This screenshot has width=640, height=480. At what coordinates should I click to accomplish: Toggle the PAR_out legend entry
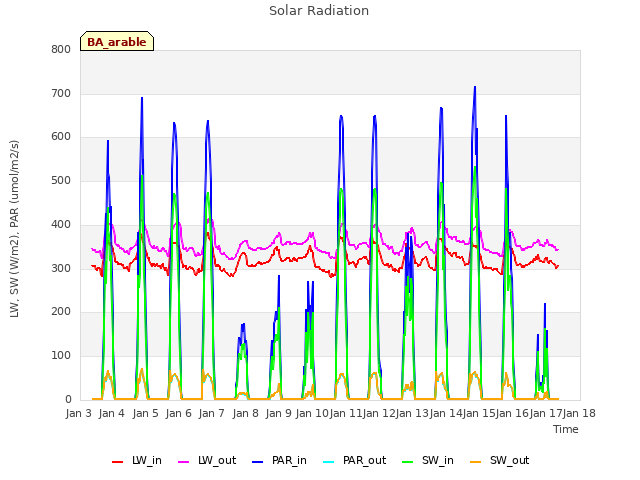click(354, 461)
